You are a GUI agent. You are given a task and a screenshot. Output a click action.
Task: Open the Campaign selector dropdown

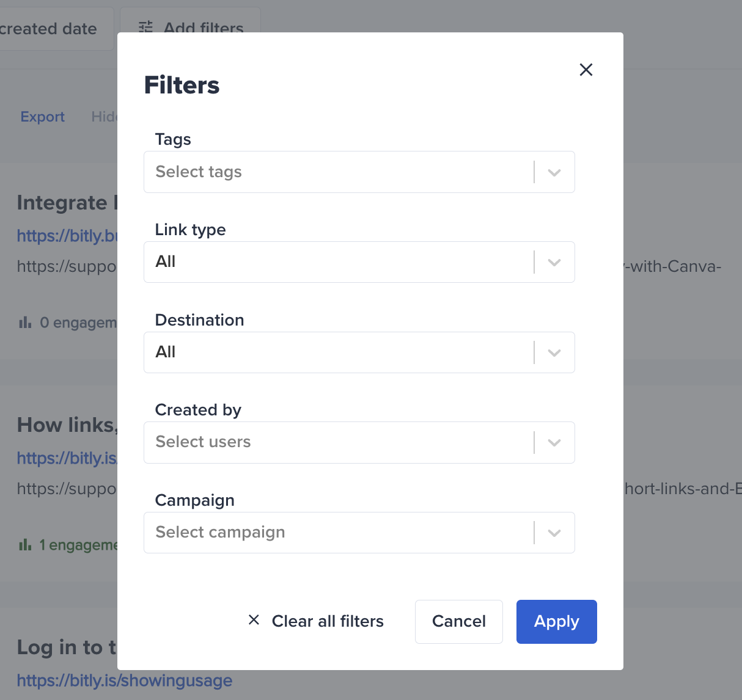click(554, 533)
